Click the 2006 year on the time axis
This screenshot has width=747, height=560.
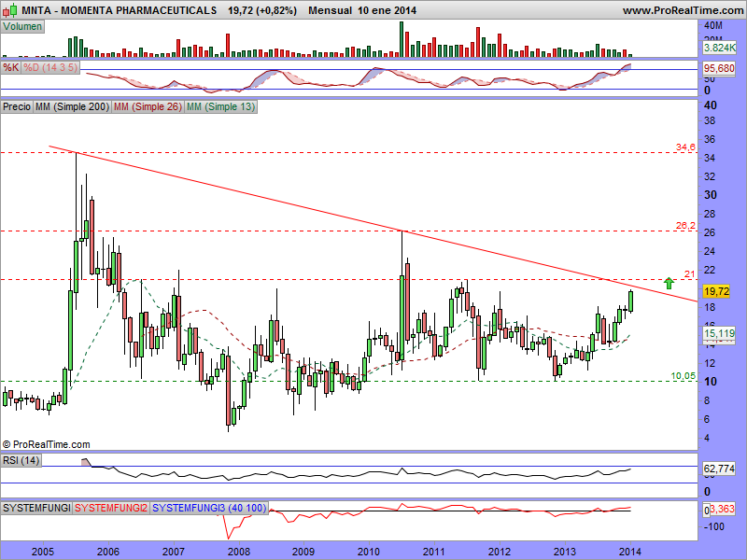tap(108, 552)
